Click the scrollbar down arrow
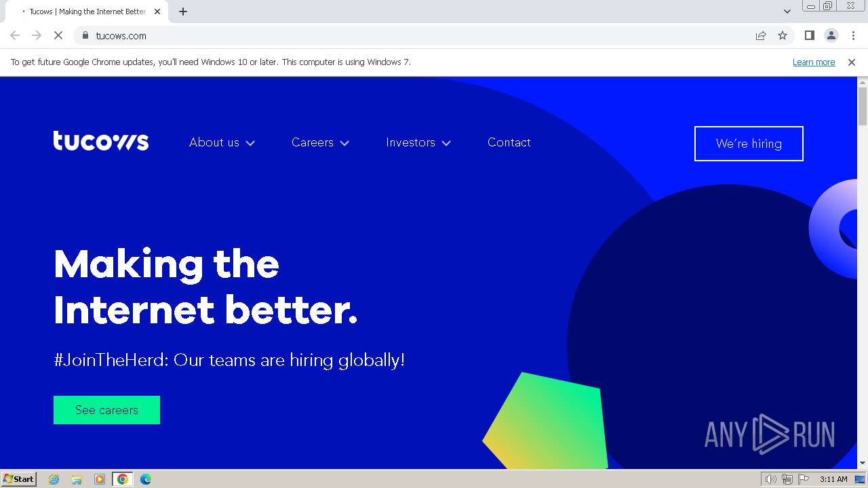The image size is (868, 488). (x=863, y=464)
